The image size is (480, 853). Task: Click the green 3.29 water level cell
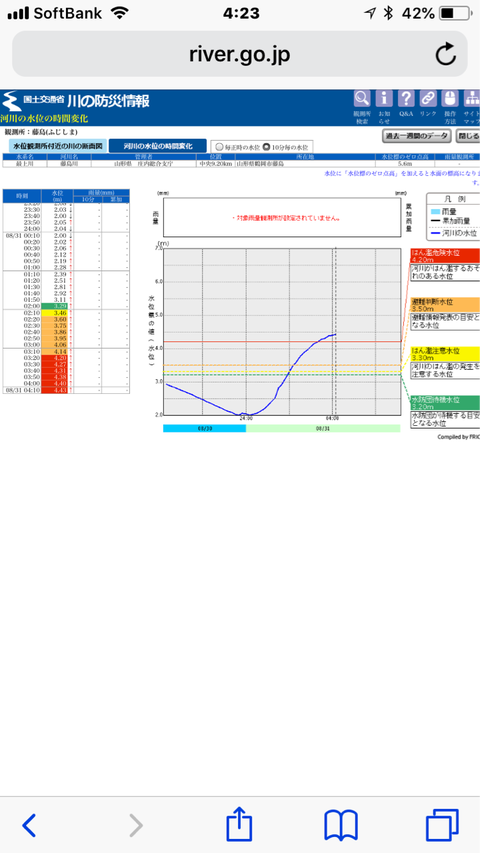click(x=54, y=306)
